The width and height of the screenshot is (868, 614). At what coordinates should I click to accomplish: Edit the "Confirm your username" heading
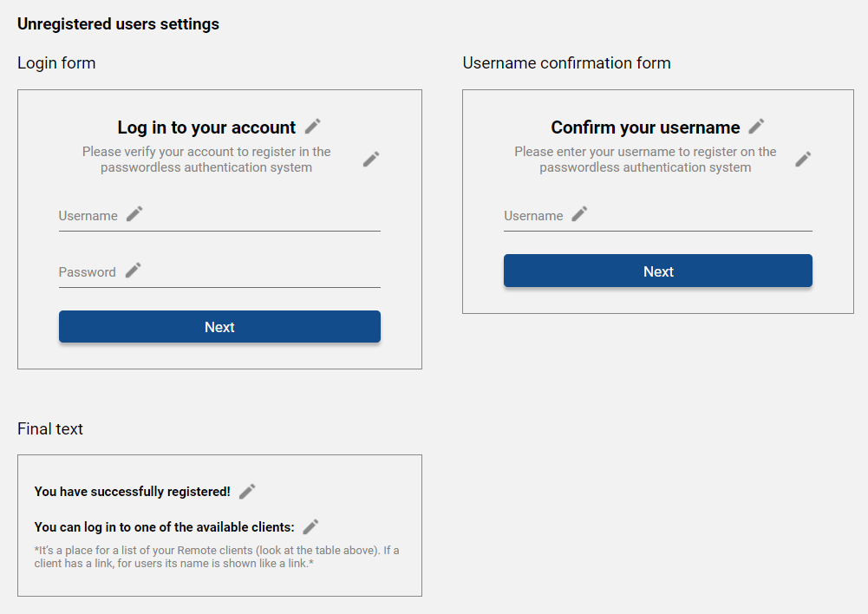pos(757,127)
